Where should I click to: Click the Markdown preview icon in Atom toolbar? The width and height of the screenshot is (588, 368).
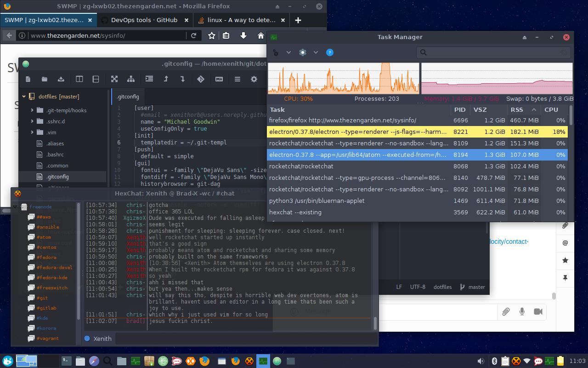pyautogui.click(x=219, y=79)
